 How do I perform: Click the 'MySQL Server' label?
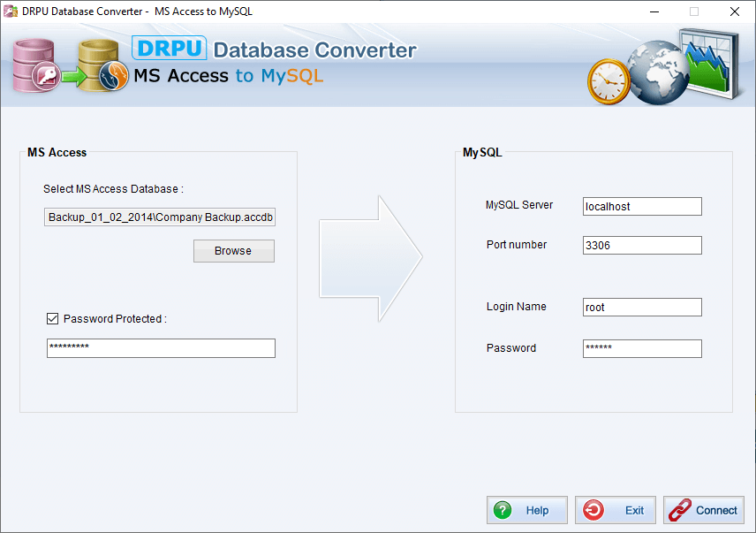coord(519,205)
